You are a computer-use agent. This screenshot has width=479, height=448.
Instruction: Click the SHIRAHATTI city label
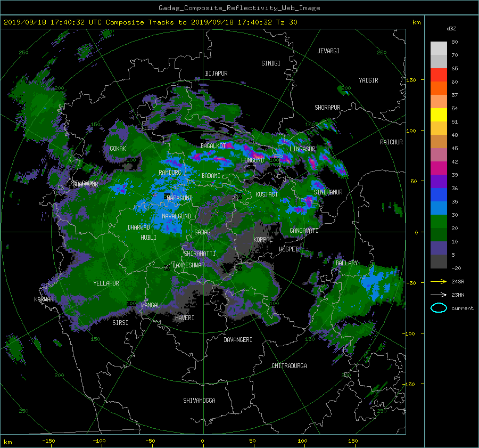tap(200, 254)
